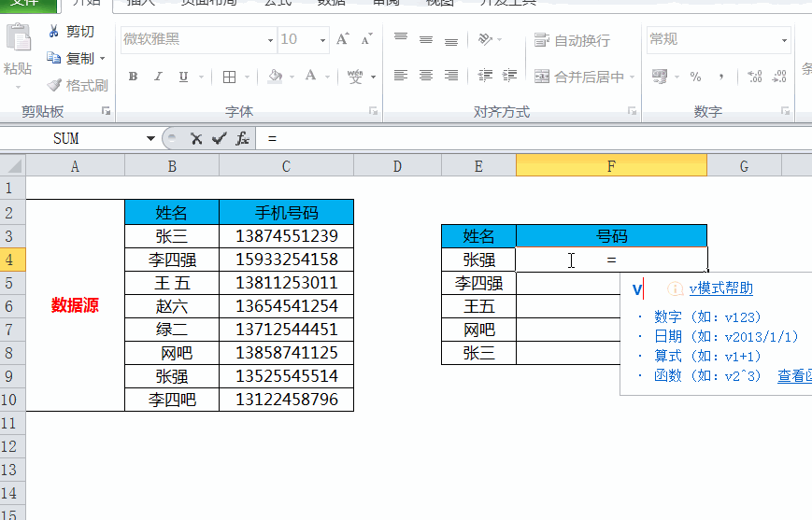Toggle Italic formatting
The width and height of the screenshot is (812, 520).
click(159, 77)
